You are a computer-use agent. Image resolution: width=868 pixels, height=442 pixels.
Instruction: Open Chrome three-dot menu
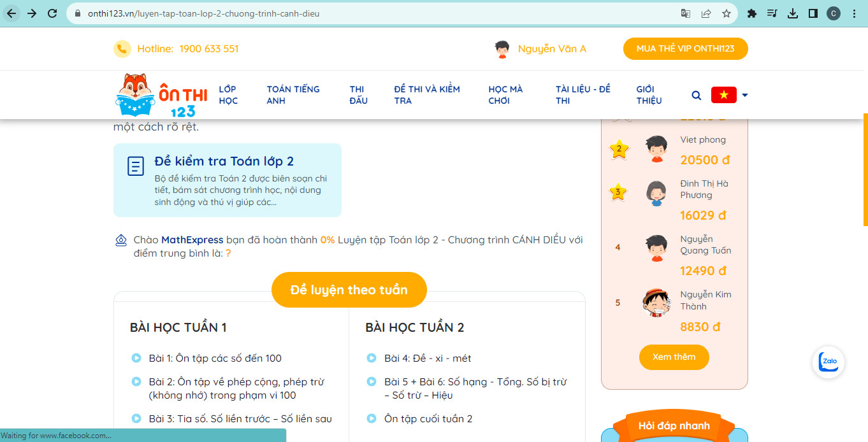[854, 13]
